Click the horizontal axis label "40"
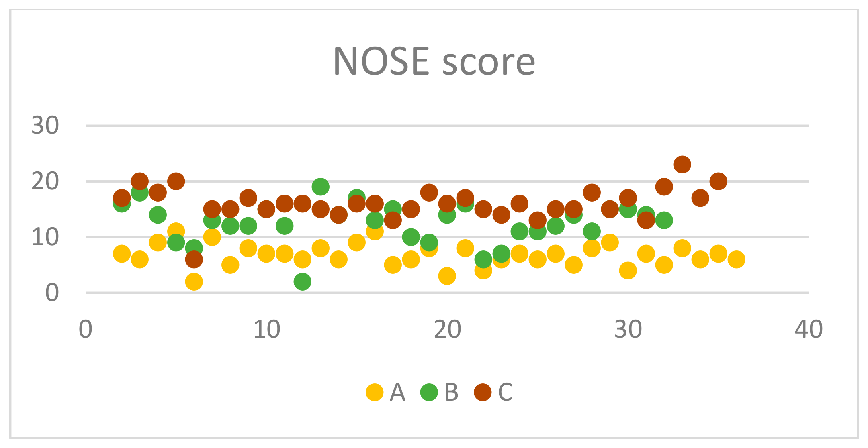Viewport: 868px width, 448px height. 809,330
